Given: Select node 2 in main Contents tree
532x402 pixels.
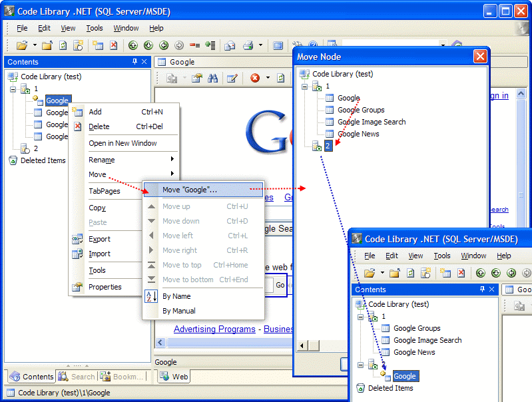Looking at the screenshot, I should [x=36, y=148].
